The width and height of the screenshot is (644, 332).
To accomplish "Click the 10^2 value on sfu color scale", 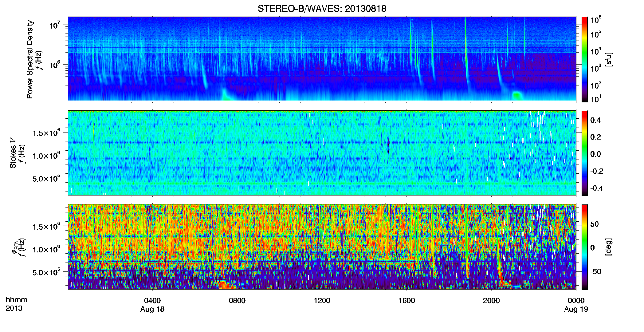I will tap(596, 85).
